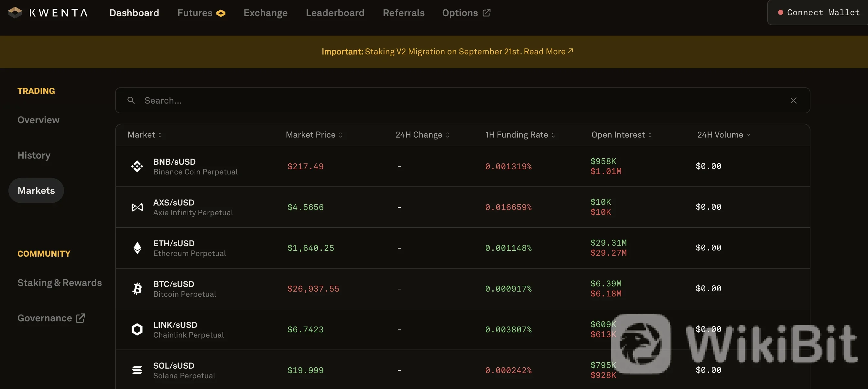Click funding rate 0.001148%

pyautogui.click(x=508, y=248)
